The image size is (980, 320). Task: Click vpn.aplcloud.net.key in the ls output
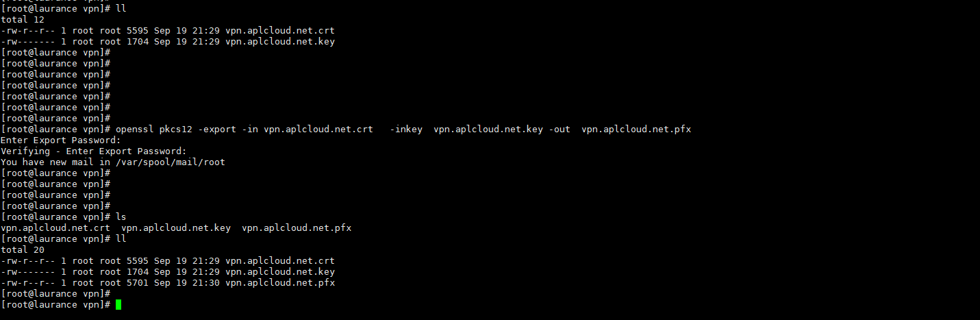pyautogui.click(x=176, y=228)
